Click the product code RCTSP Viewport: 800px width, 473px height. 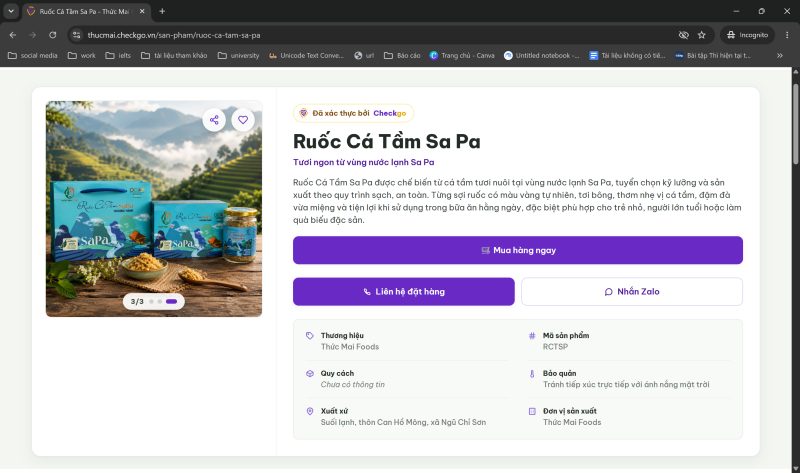pyautogui.click(x=555, y=346)
